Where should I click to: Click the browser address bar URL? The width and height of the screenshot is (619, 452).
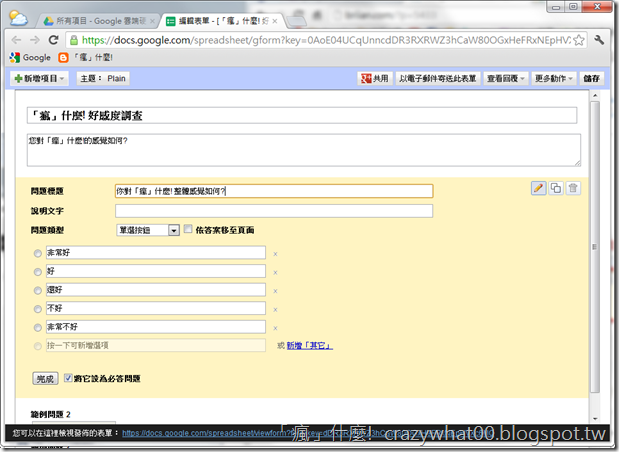coord(326,40)
